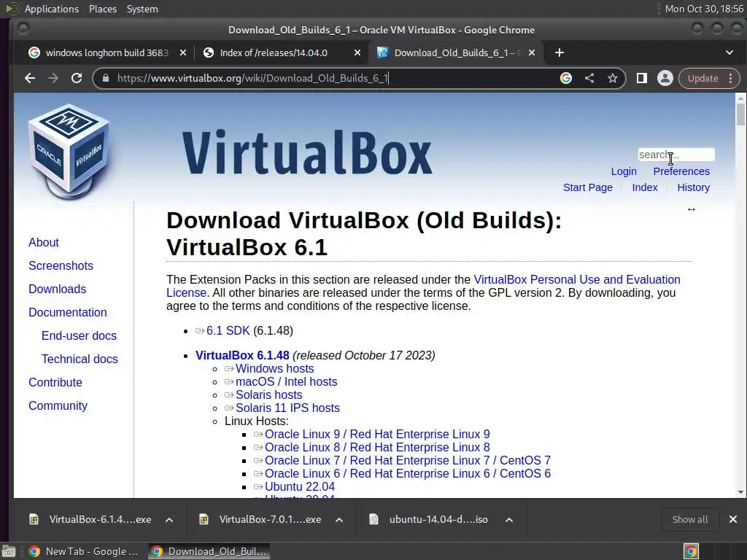The width and height of the screenshot is (747, 560).
Task: Open About in the sidebar
Action: click(43, 242)
